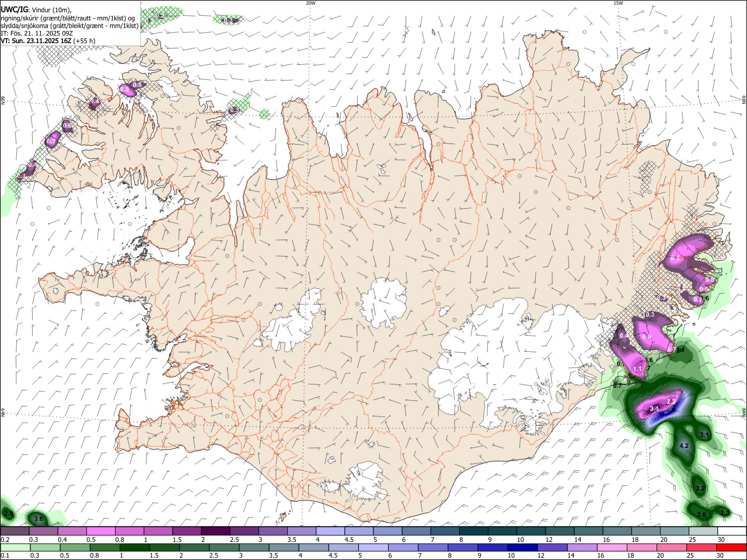Pick the darkest purple 2 mm snow swatch
Viewport: 747px width, 560px height.
[x=215, y=531]
